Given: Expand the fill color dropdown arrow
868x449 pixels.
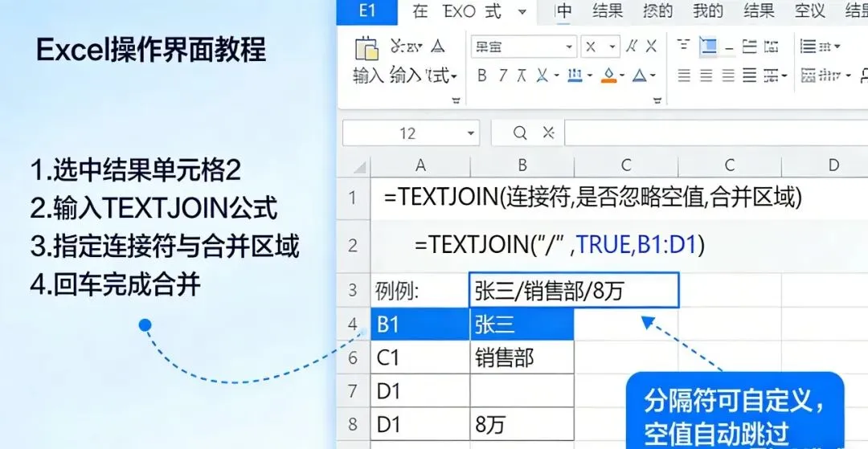Looking at the screenshot, I should click(622, 76).
